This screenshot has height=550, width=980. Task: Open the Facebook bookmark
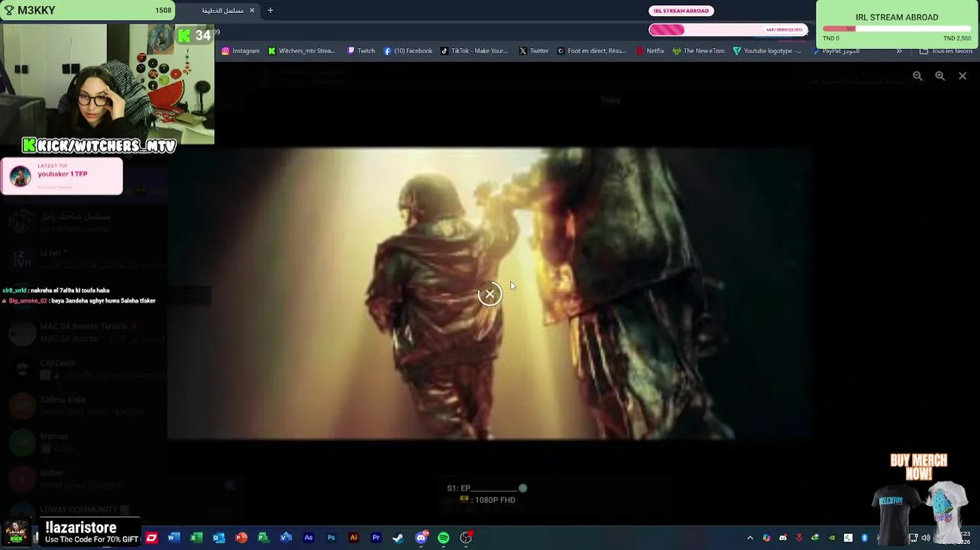click(408, 51)
